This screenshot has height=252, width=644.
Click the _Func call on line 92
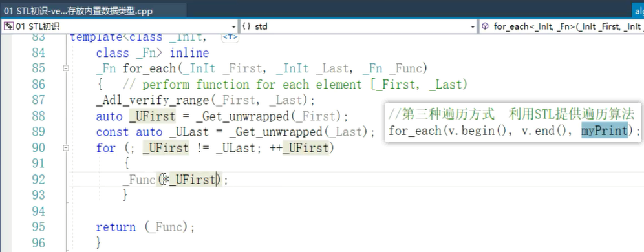139,180
